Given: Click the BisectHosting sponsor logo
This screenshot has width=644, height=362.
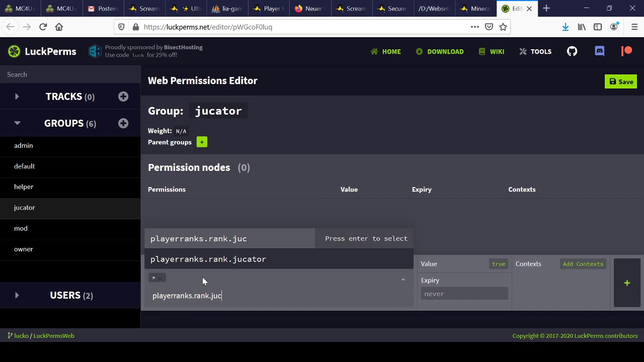Looking at the screenshot, I should (x=95, y=51).
